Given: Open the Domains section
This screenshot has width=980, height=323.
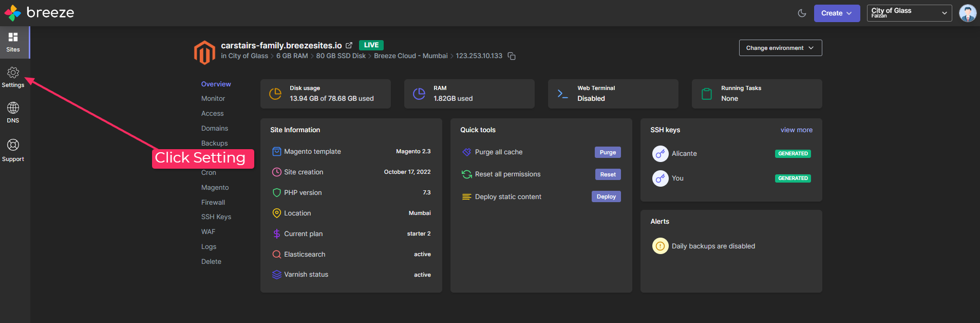Looking at the screenshot, I should [x=215, y=128].
